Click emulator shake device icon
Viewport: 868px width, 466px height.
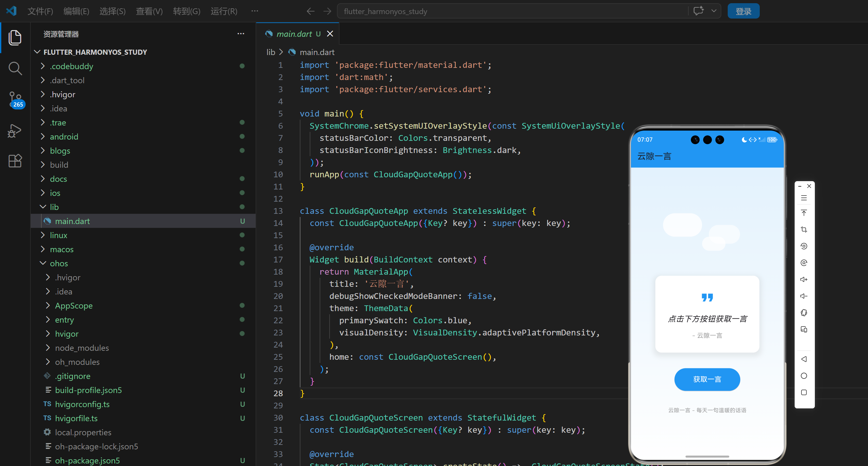(804, 313)
